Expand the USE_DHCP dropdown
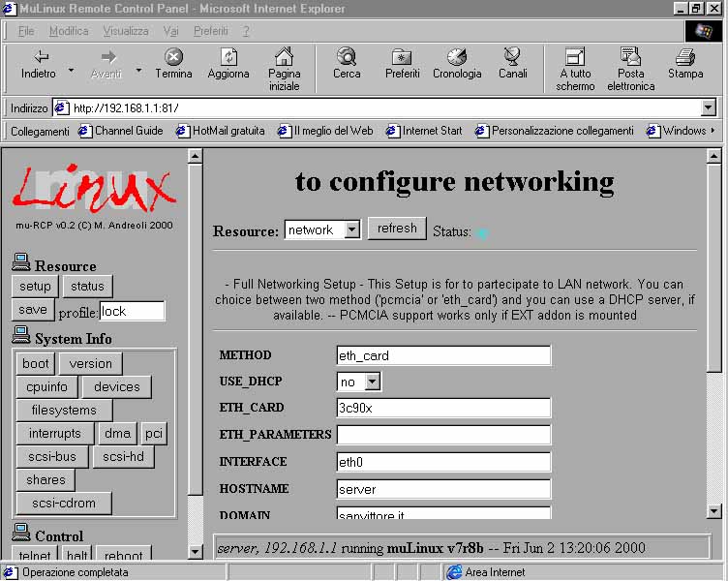The width and height of the screenshot is (728, 581). [373, 382]
